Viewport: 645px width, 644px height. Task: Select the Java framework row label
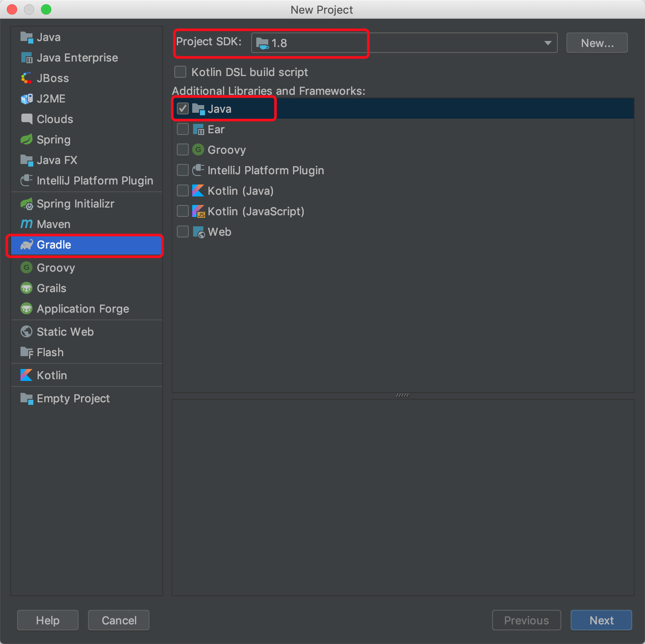(219, 109)
